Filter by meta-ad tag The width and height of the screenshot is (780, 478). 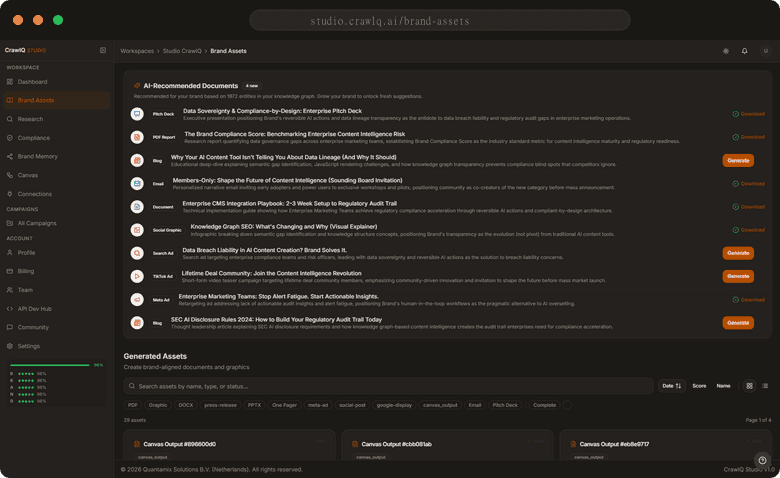(x=318, y=405)
